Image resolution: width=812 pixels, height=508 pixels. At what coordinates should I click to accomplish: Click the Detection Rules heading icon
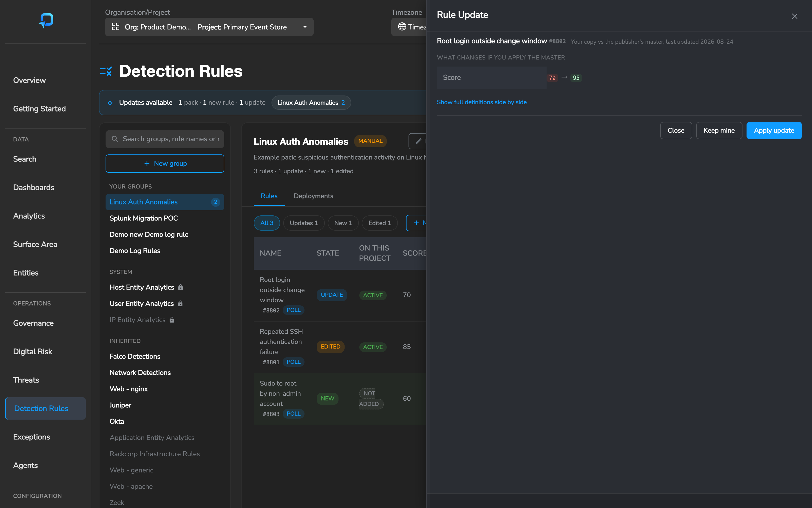pos(106,71)
